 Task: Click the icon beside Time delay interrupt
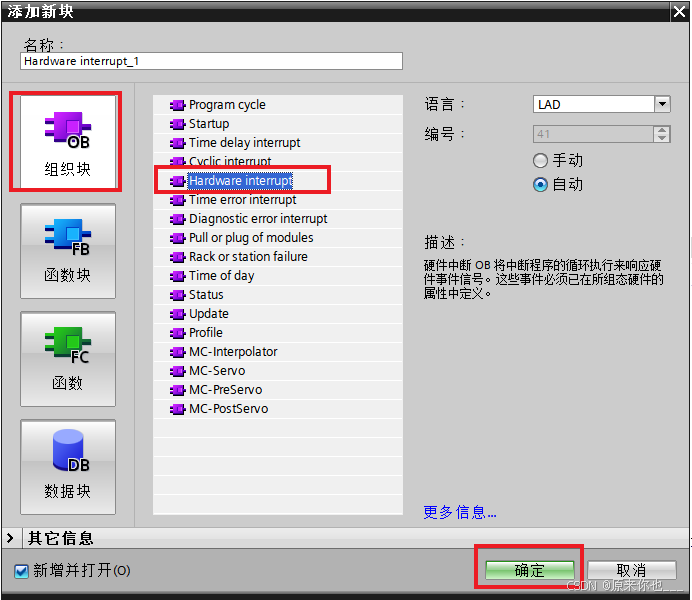177,143
